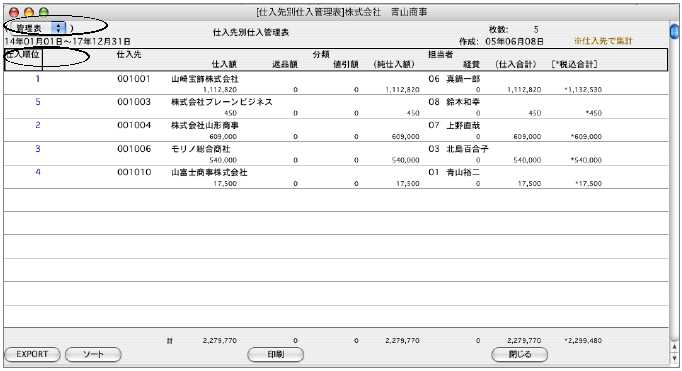Click the 仕入先 column header
The image size is (682, 371).
tap(129, 55)
